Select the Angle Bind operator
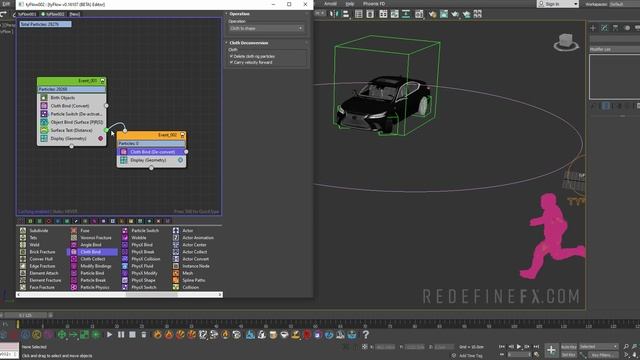640x360 pixels. click(x=91, y=245)
